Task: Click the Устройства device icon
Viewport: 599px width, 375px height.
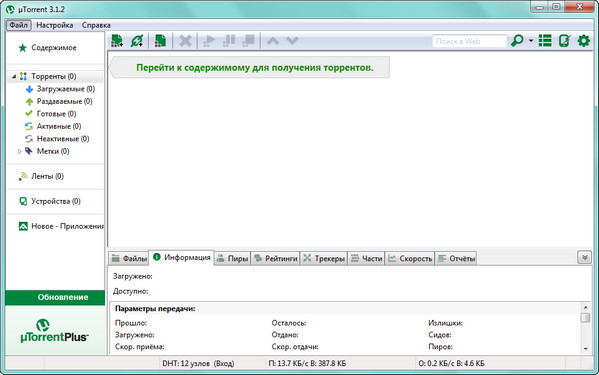Action: (23, 201)
